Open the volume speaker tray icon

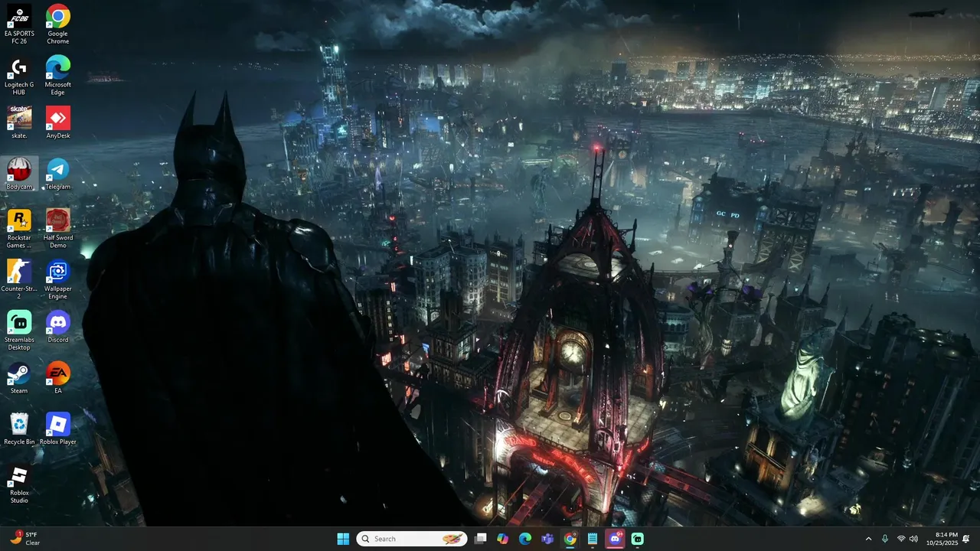click(914, 539)
